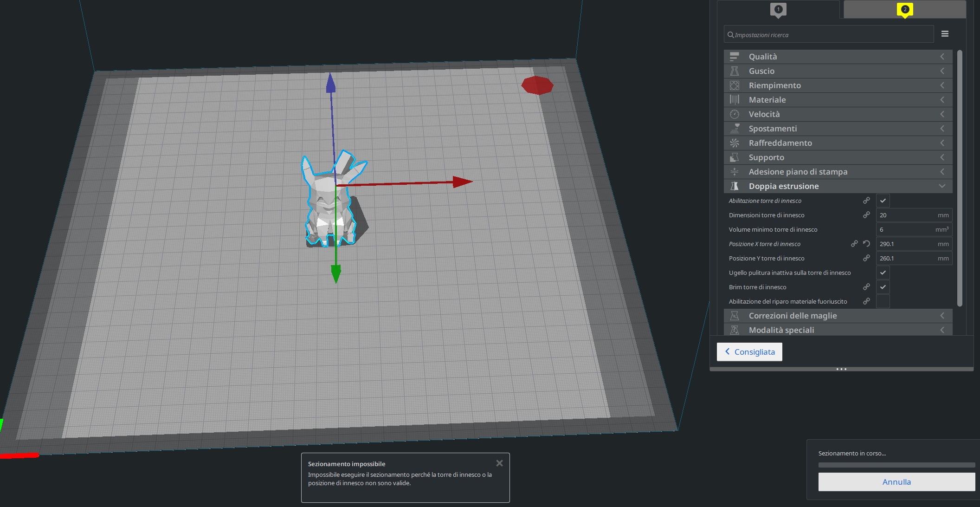Enable Abilitazione del riparo materiale fuoriuscito
Screen dimensions: 980x507
click(x=883, y=301)
